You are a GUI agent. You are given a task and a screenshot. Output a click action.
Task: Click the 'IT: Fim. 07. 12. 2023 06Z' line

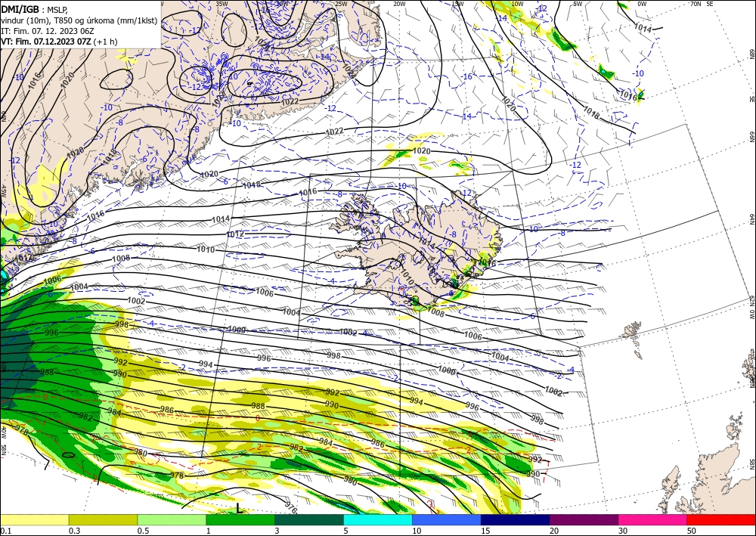point(47,31)
